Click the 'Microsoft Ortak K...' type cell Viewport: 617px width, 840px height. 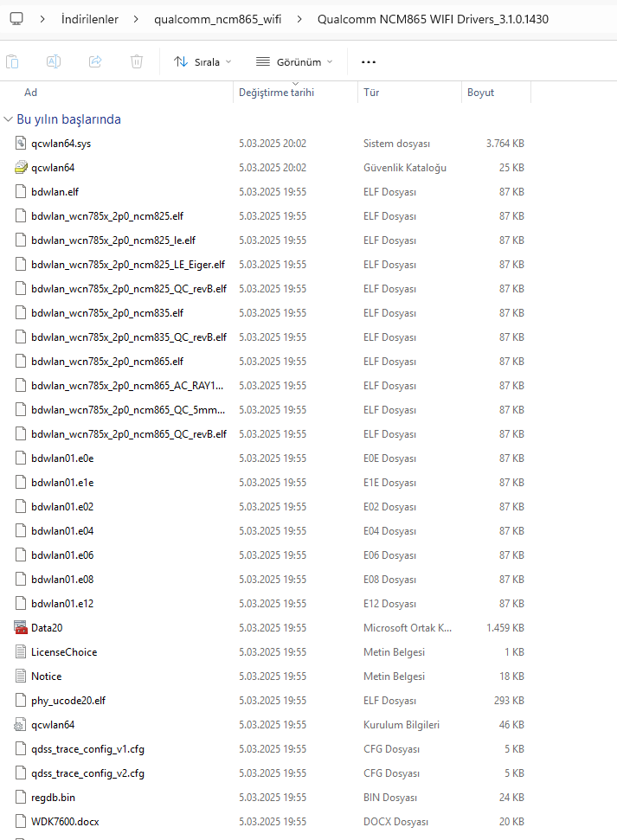408,627
